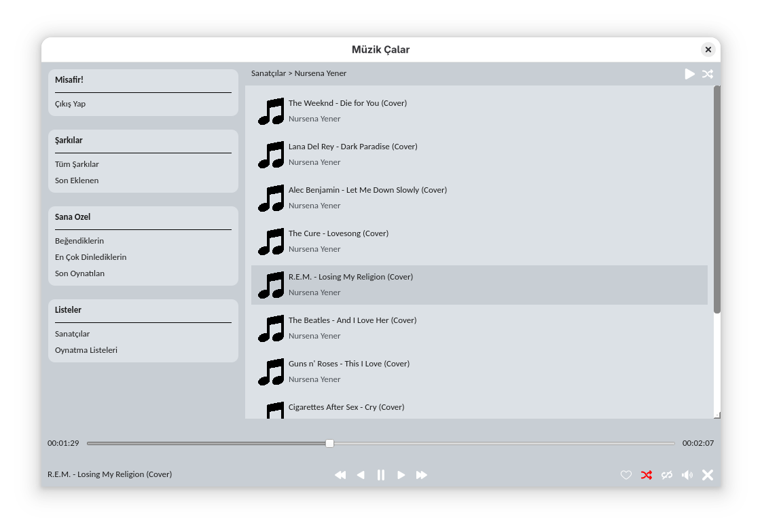762x532 pixels.
Task: Skip to previous track with rewind icon
Action: (x=340, y=475)
